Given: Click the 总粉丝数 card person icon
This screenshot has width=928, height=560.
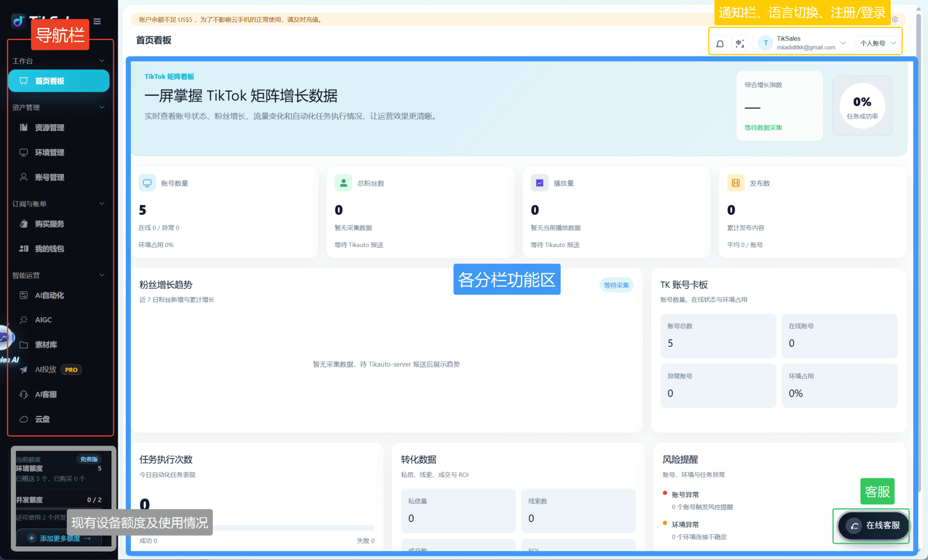Looking at the screenshot, I should tap(343, 183).
